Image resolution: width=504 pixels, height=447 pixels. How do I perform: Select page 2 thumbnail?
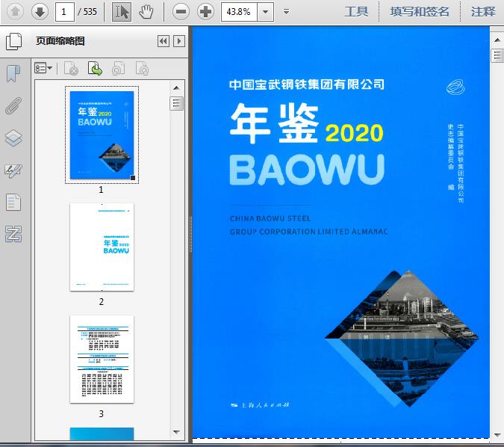[x=102, y=247]
